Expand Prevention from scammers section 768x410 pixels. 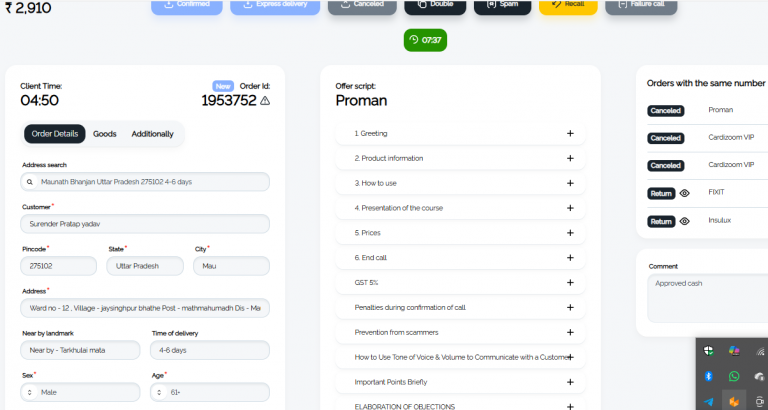(460, 333)
